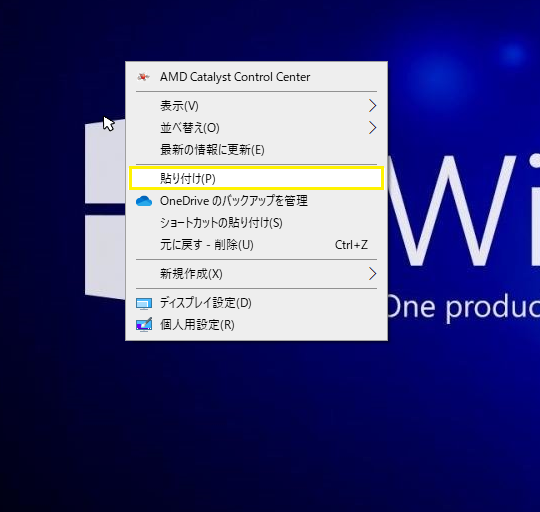540x512 pixels.
Task: Select 表示(V) menu item label
Action: 179,106
